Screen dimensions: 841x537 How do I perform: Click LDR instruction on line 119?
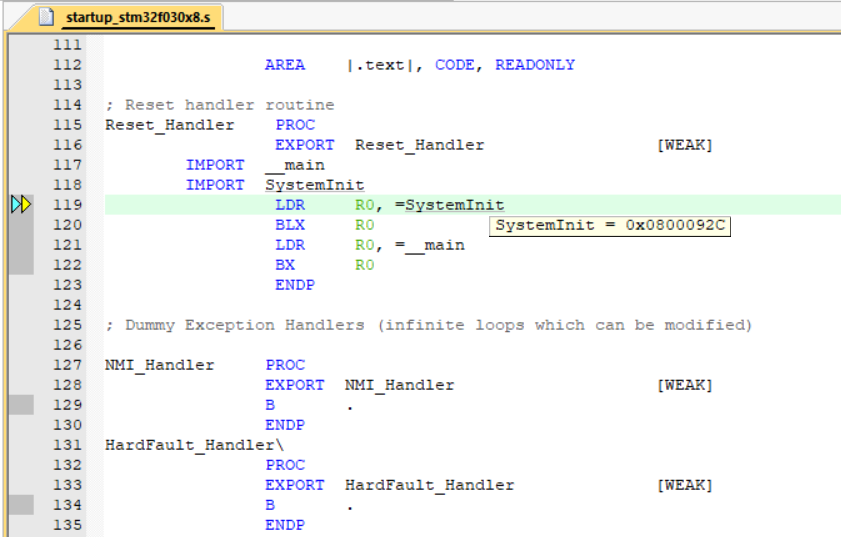click(x=290, y=205)
